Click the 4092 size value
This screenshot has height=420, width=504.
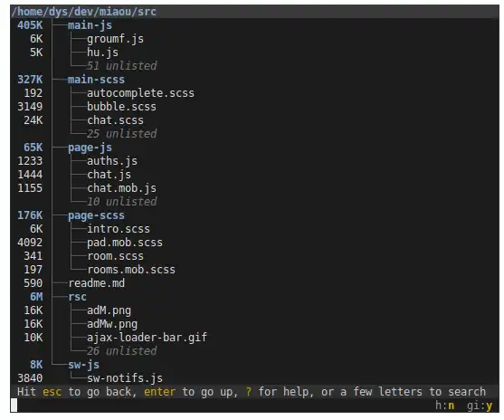tap(30, 243)
